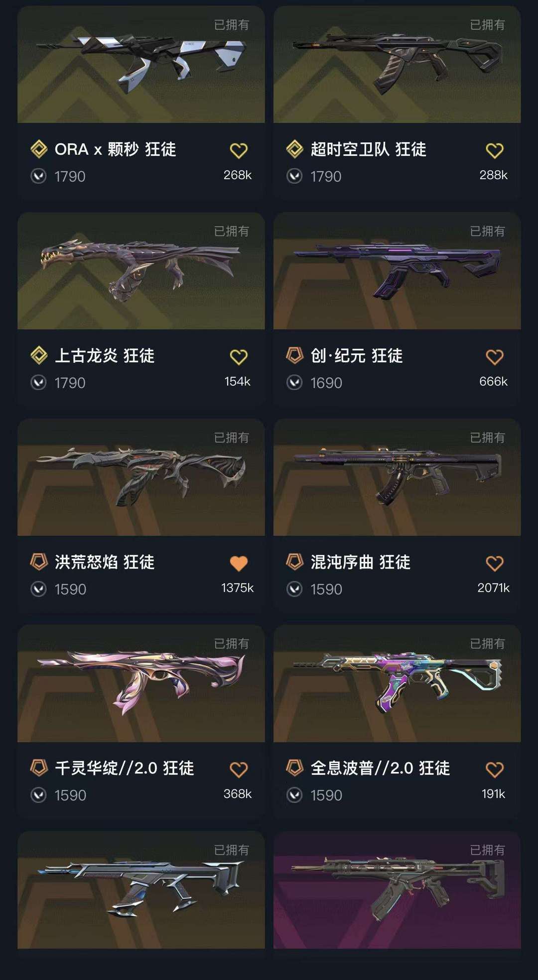Viewport: 538px width, 980px height.
Task: Like the 上古龙炎 狂徒 skin
Action: (x=239, y=357)
